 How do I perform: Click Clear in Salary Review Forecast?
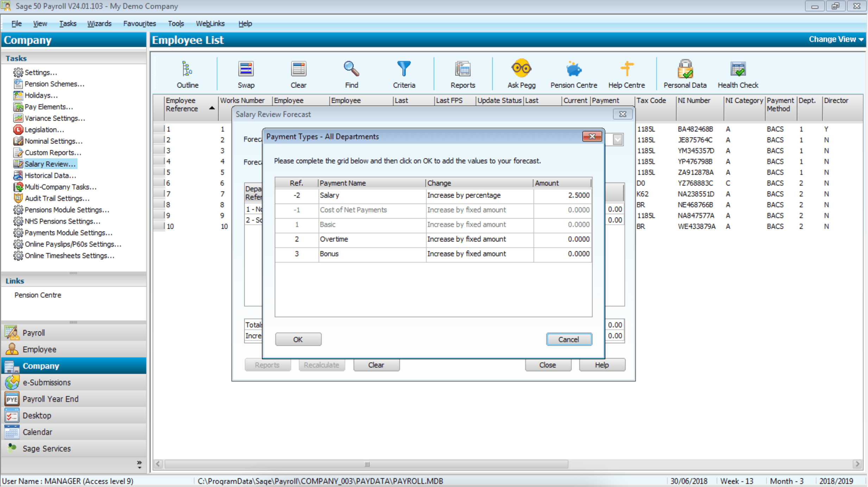point(376,365)
